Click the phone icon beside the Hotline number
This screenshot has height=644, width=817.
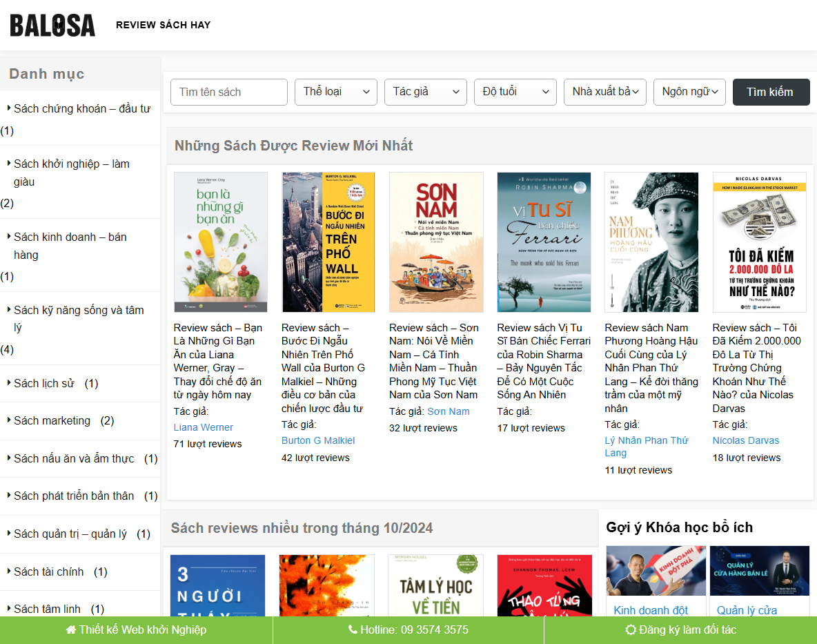click(x=351, y=630)
